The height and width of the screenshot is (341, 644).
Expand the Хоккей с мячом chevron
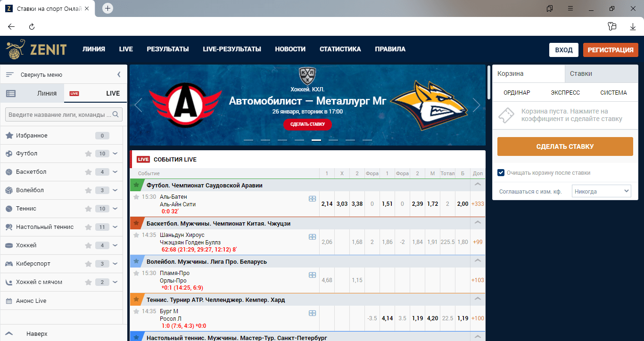(116, 282)
